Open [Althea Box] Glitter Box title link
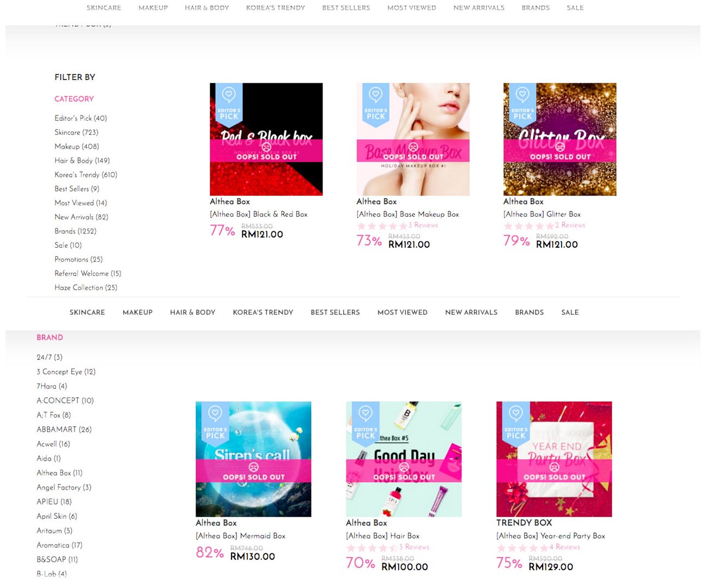The image size is (706, 588). click(x=542, y=215)
